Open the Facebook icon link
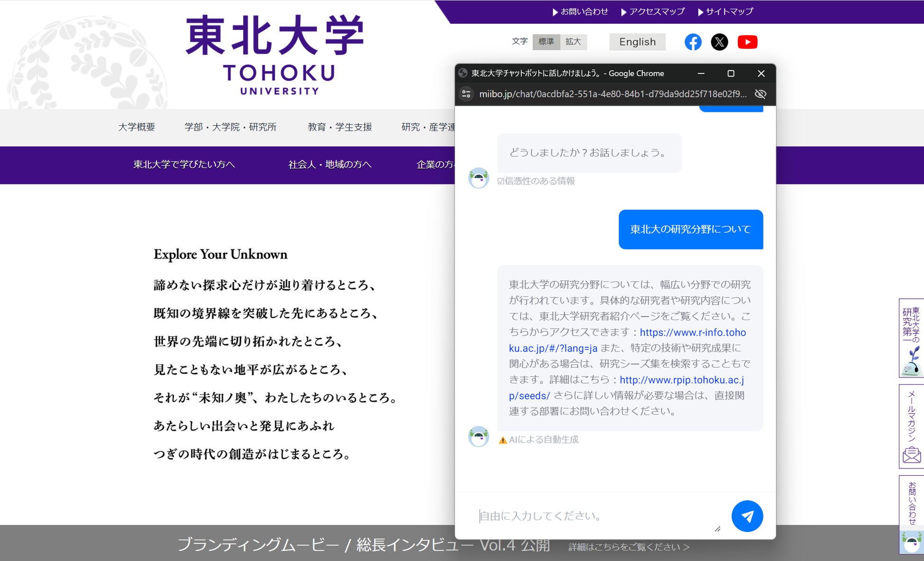 click(693, 42)
